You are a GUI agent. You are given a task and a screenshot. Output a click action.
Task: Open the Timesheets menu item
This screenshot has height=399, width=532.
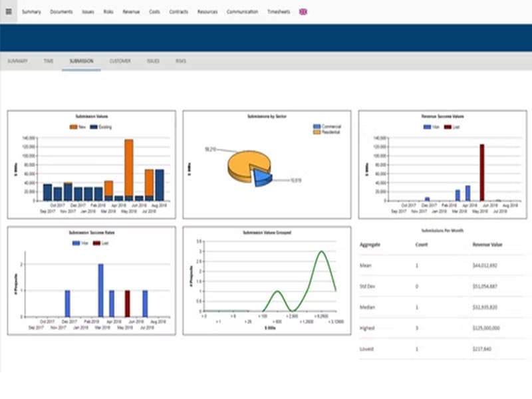click(x=279, y=11)
